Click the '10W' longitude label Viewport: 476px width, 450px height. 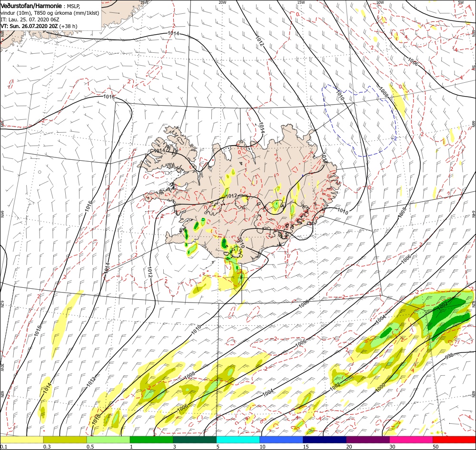point(380,2)
